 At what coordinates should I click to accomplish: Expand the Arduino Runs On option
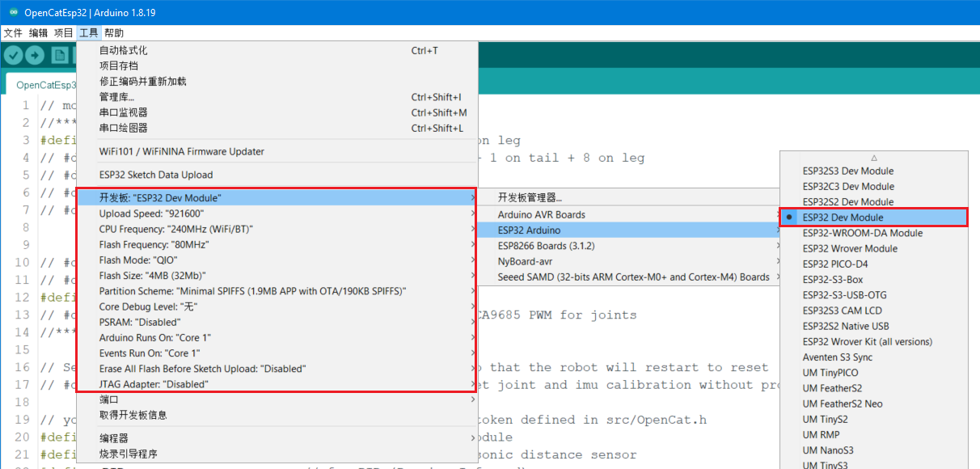[277, 338]
